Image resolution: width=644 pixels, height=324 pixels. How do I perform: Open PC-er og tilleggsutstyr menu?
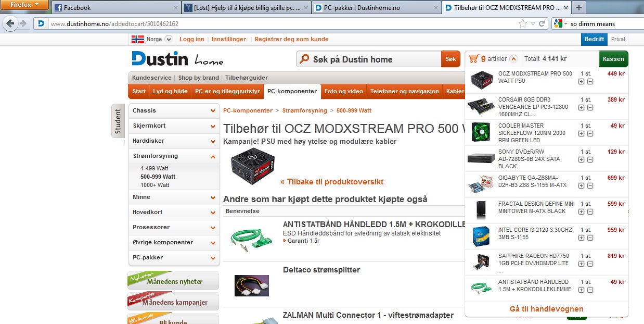point(227,91)
